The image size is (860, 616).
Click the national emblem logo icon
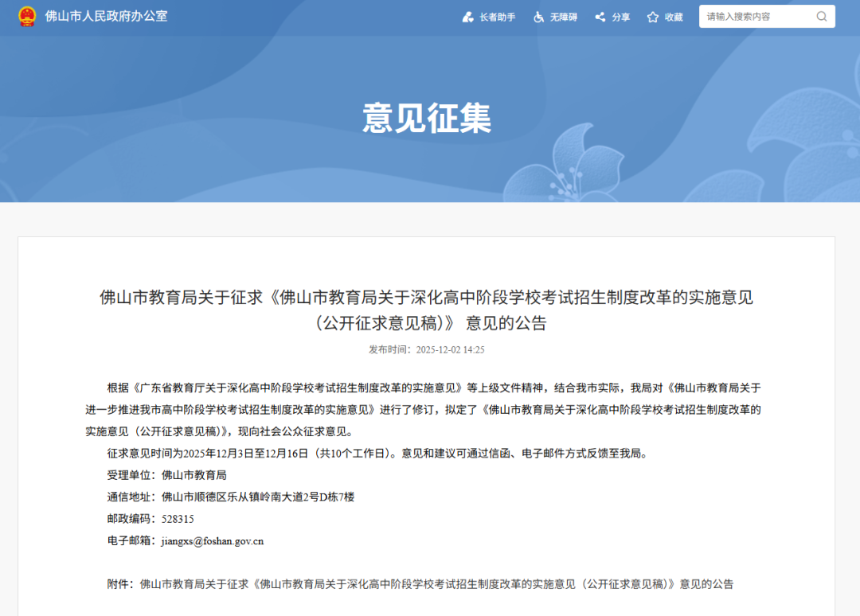pos(27,17)
